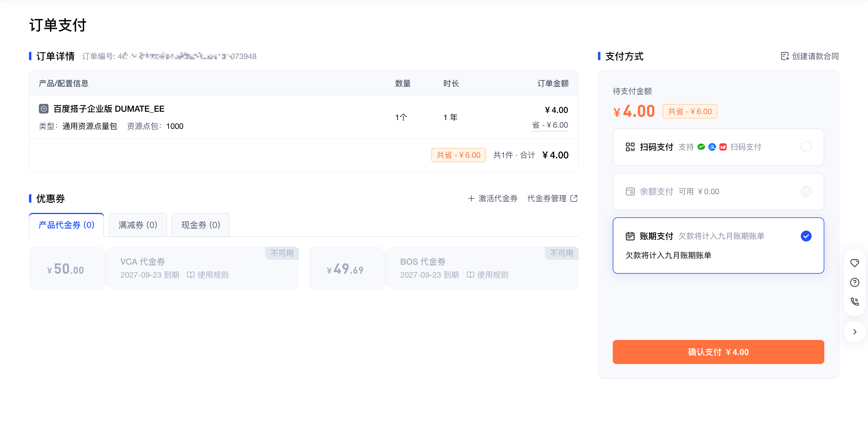
Task: Click the phone contact icon
Action: point(854,302)
